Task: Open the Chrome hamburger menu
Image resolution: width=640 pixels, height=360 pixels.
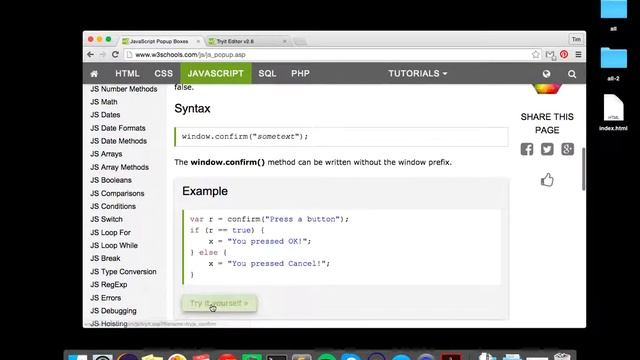Action: (578, 54)
